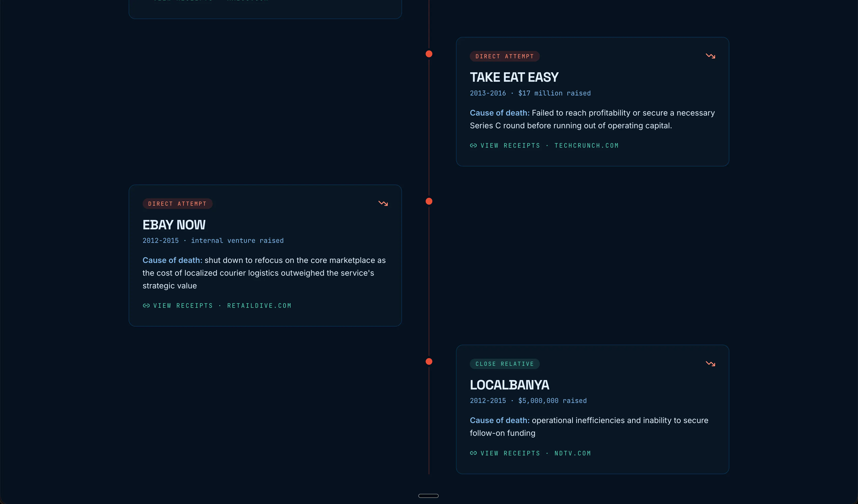858x504 pixels.
Task: Click the downward trend icon on eBay Now card
Action: (383, 203)
